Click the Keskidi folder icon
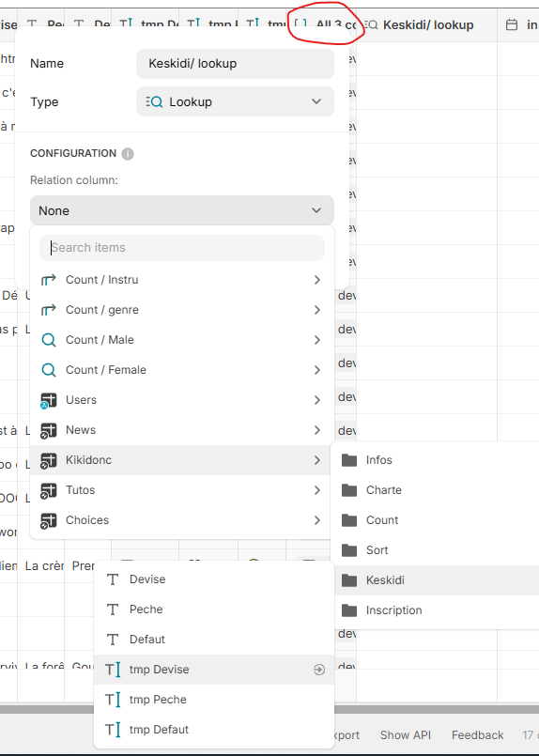The width and height of the screenshot is (539, 756). click(x=349, y=580)
